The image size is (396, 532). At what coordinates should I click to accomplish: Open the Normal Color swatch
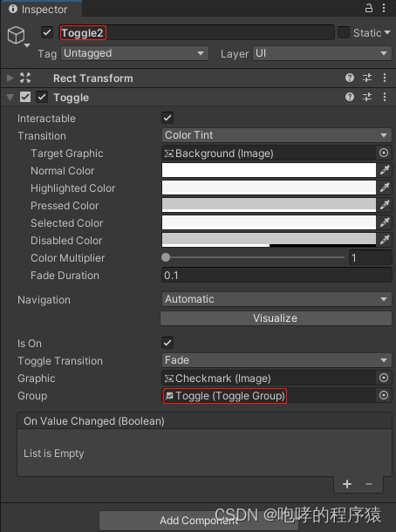coord(269,170)
